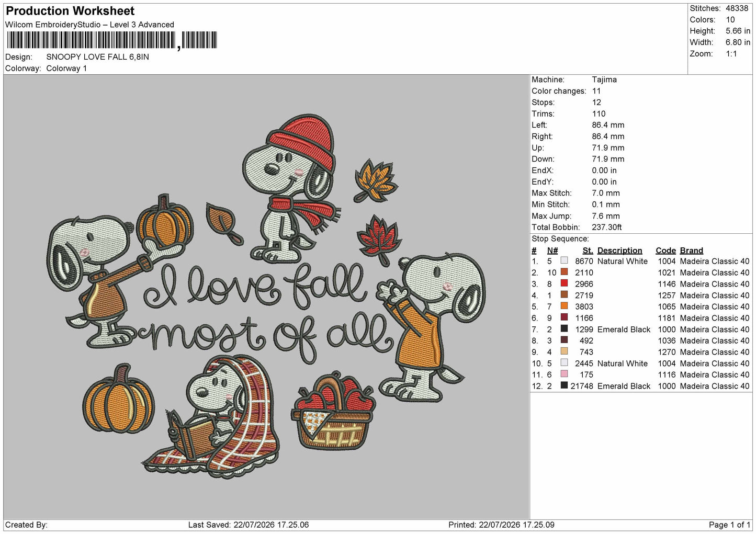Click the barcode below the software name
Image resolution: width=756 pixels, height=534 pixels.
tap(111, 40)
